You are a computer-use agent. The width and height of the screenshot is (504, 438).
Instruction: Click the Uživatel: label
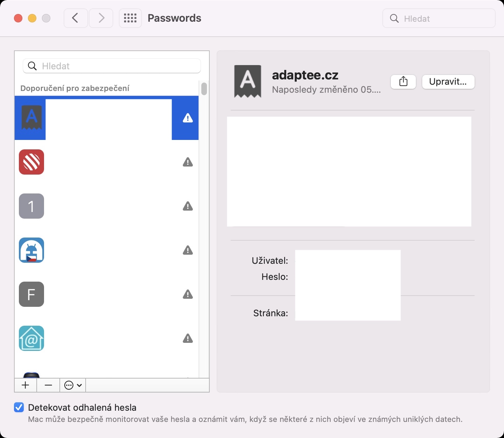pos(270,261)
